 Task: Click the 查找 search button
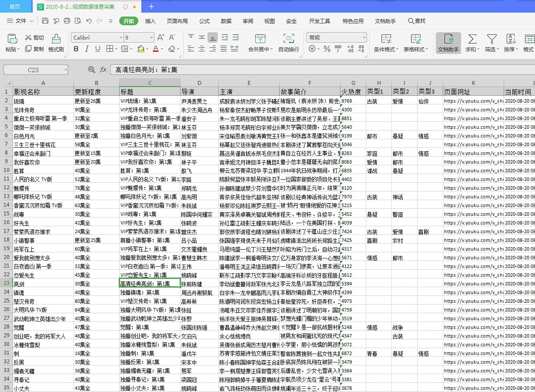pos(417,21)
